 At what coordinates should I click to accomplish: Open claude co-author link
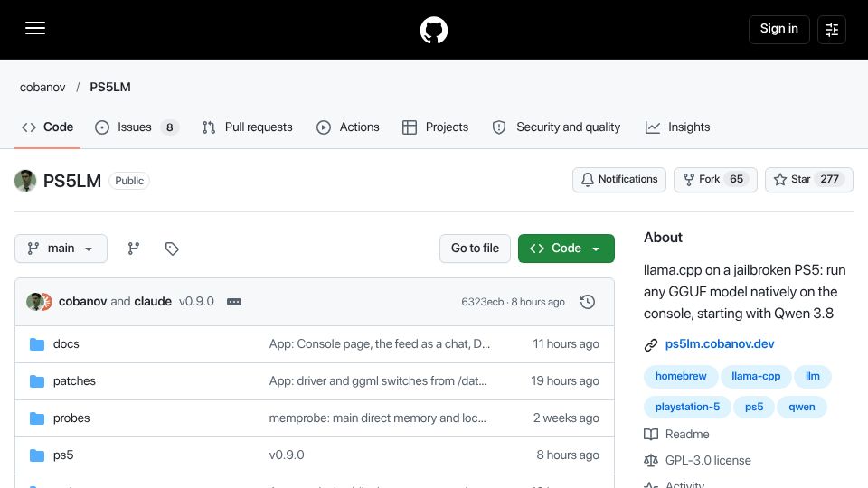coord(153,302)
